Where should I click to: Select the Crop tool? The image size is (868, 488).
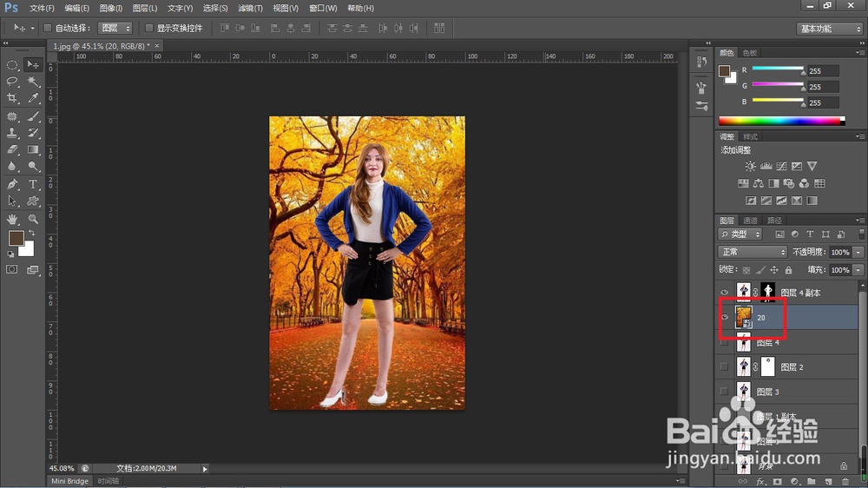click(x=12, y=98)
